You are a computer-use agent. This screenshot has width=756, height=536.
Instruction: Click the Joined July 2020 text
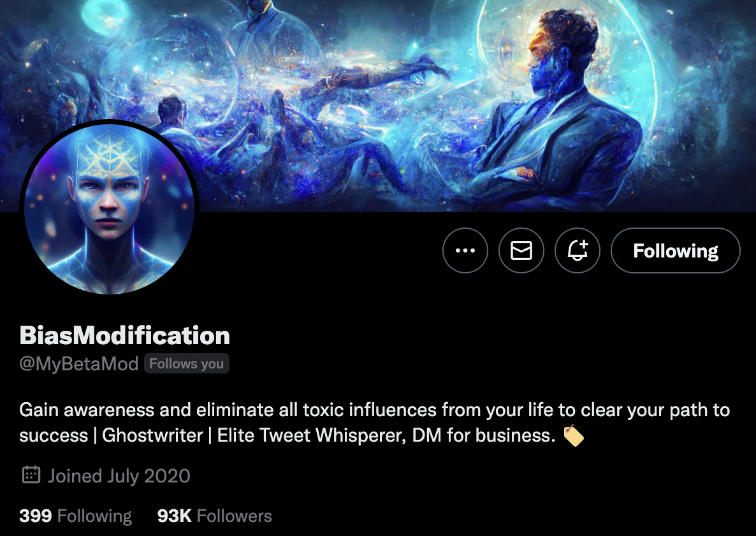119,475
